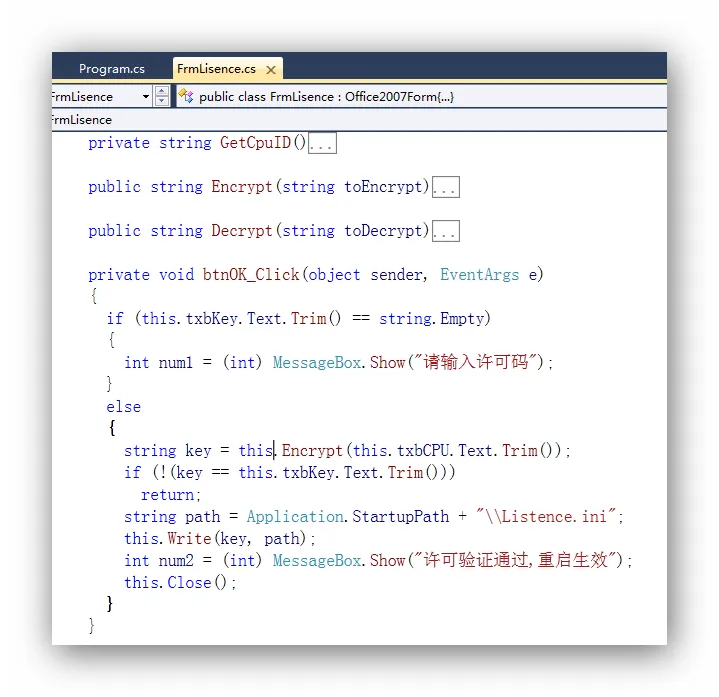Click the this.Write(key, path) call
719x697 pixels.
[x=220, y=539]
